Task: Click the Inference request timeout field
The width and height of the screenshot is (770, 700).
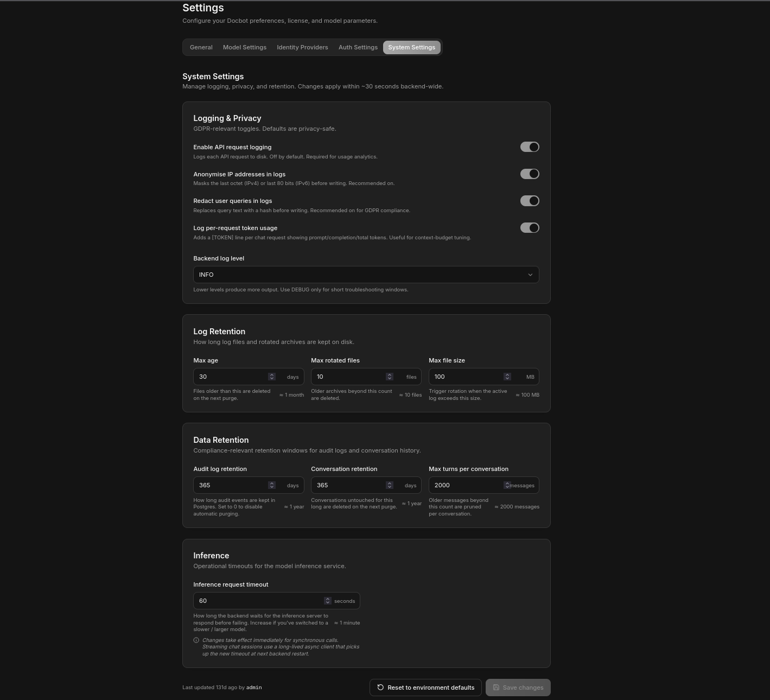Action: [277, 601]
